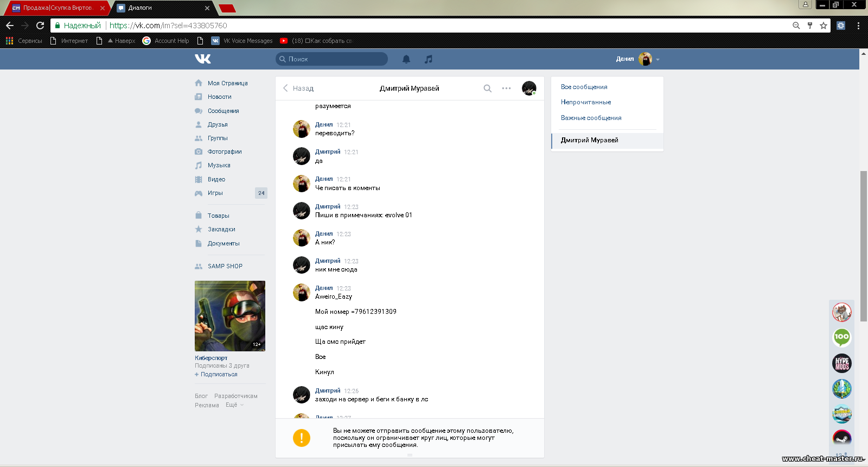Image resolution: width=868 pixels, height=467 pixels.
Task: Open Фотографии in left menu
Action: 225,152
